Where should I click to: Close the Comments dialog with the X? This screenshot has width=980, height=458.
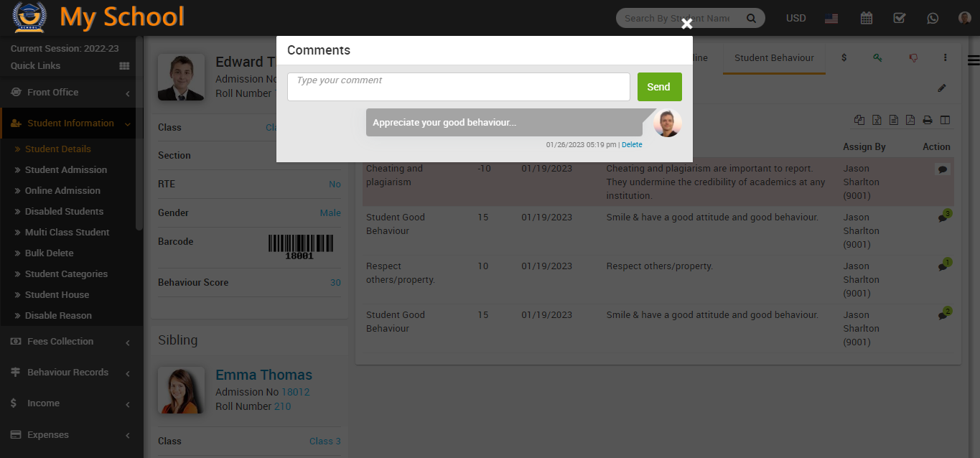click(x=686, y=24)
